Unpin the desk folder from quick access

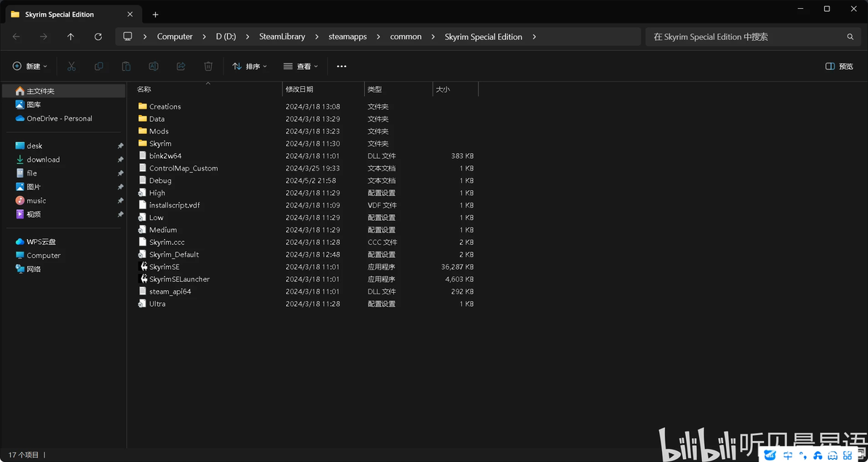coord(120,146)
